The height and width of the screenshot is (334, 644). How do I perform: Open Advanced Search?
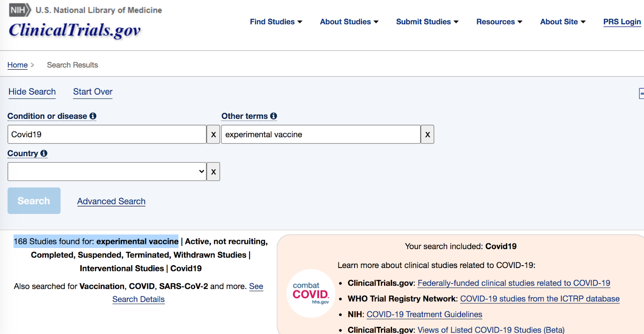111,201
